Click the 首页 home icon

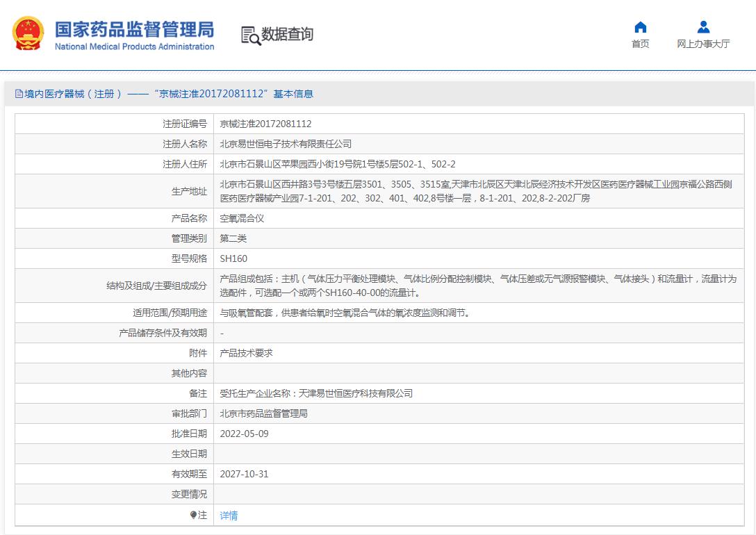(640, 28)
